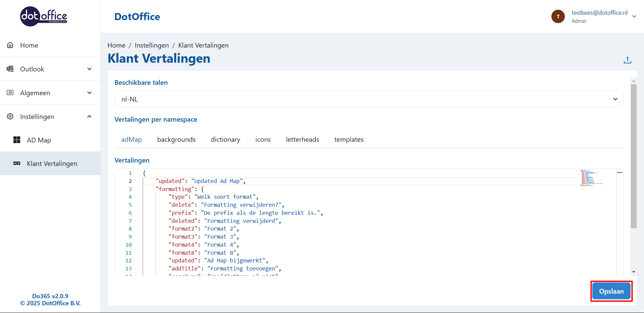
Task: Open the nl-NL language dropdown
Action: pos(368,99)
